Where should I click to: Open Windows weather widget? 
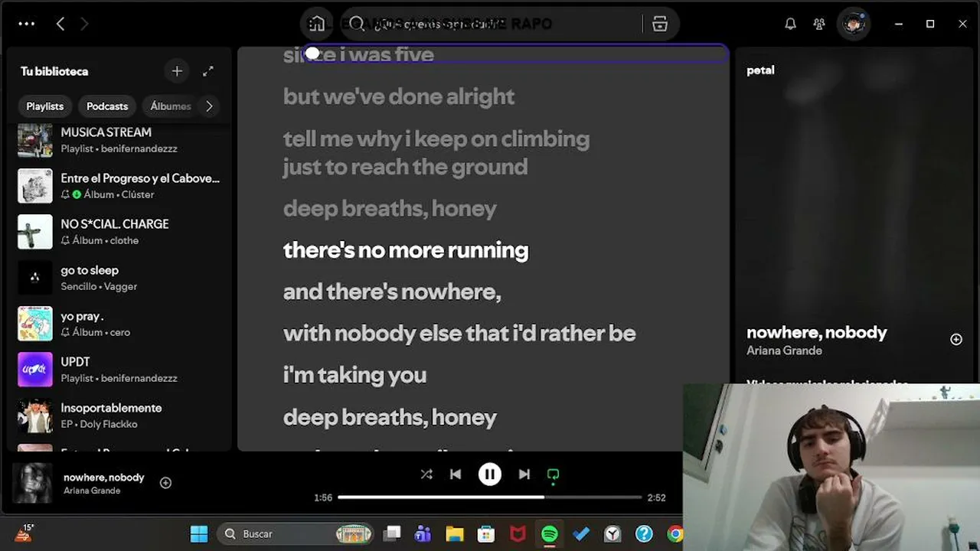(24, 533)
